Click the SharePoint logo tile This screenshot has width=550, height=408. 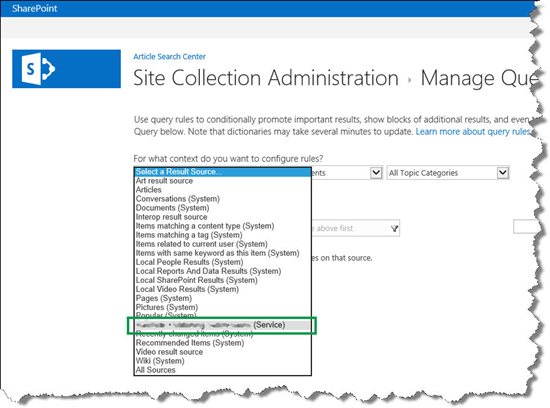tap(66, 69)
